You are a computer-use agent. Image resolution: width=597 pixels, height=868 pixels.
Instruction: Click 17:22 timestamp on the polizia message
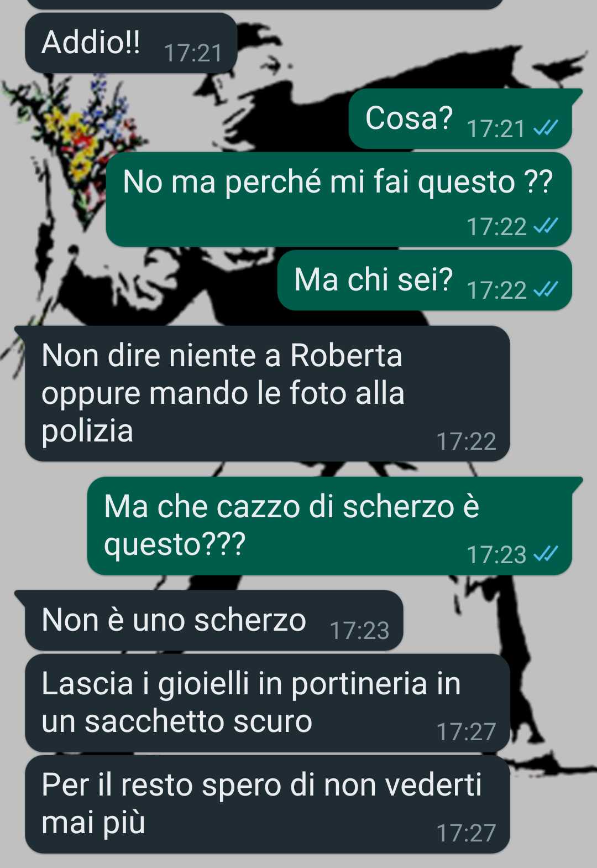pos(466,441)
